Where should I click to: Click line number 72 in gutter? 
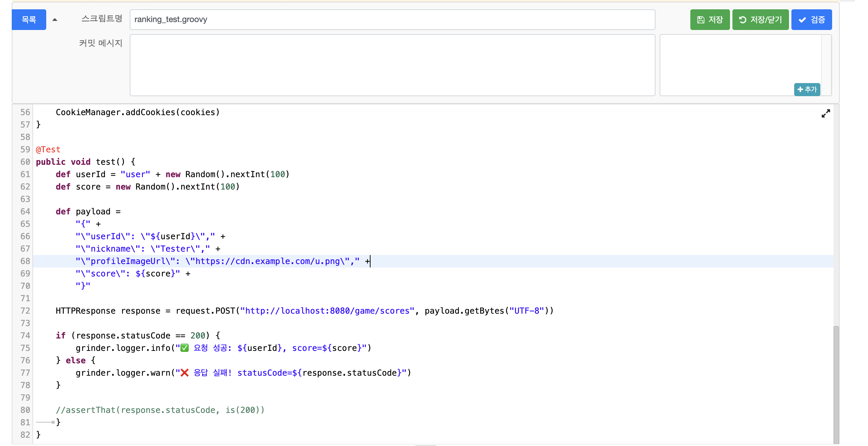[25, 311]
